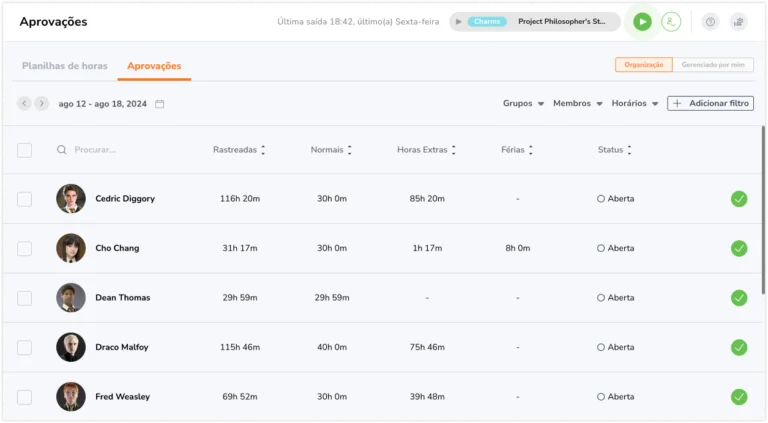Open the Horários filter dropdown

[x=635, y=103]
